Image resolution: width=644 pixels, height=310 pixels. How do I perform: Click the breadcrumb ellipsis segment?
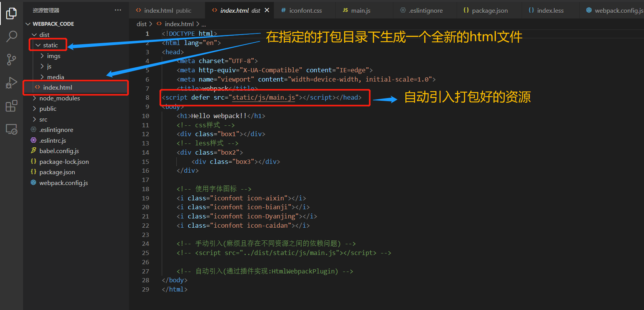tap(204, 24)
